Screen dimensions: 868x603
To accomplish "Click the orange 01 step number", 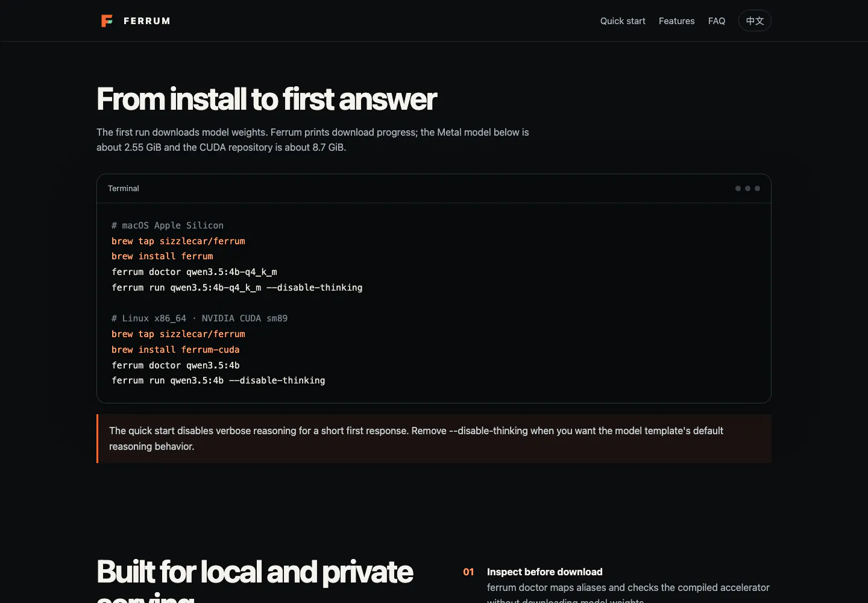I will tap(468, 572).
